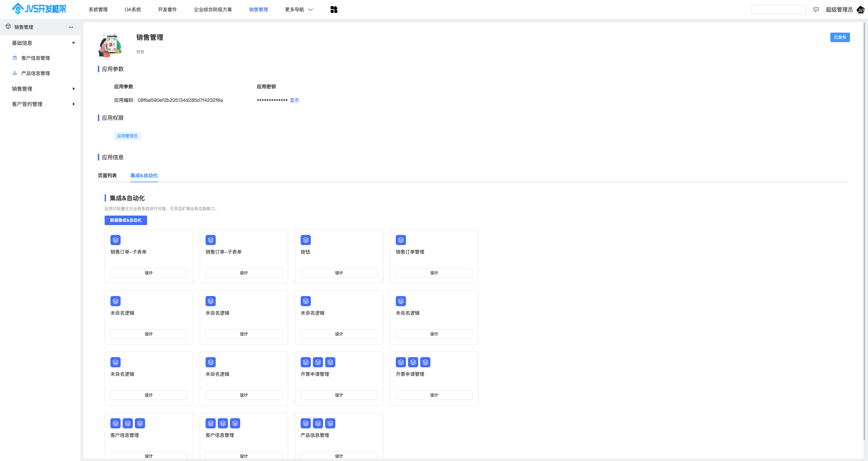Image resolution: width=868 pixels, height=461 pixels.
Task: Click the 销售管理 cube icon in sidebar
Action: 8,26
